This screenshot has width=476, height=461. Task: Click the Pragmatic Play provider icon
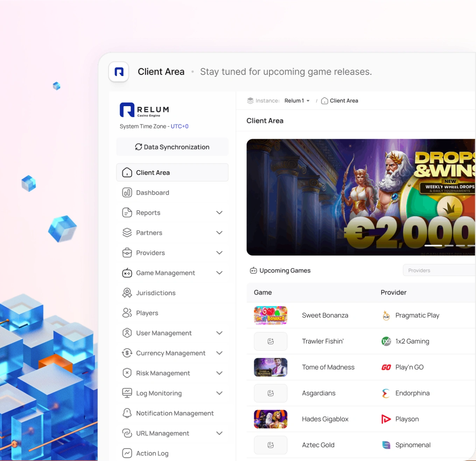pyautogui.click(x=386, y=316)
